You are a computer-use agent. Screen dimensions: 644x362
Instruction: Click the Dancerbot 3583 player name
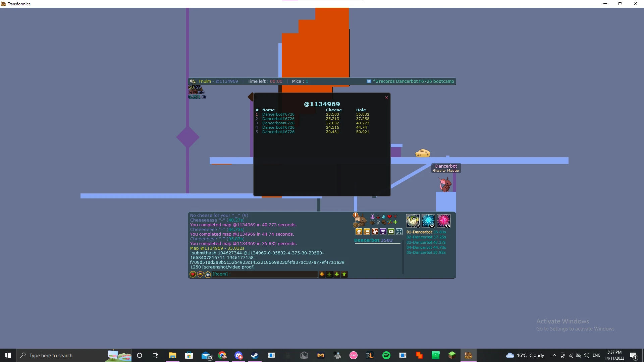[x=373, y=240]
